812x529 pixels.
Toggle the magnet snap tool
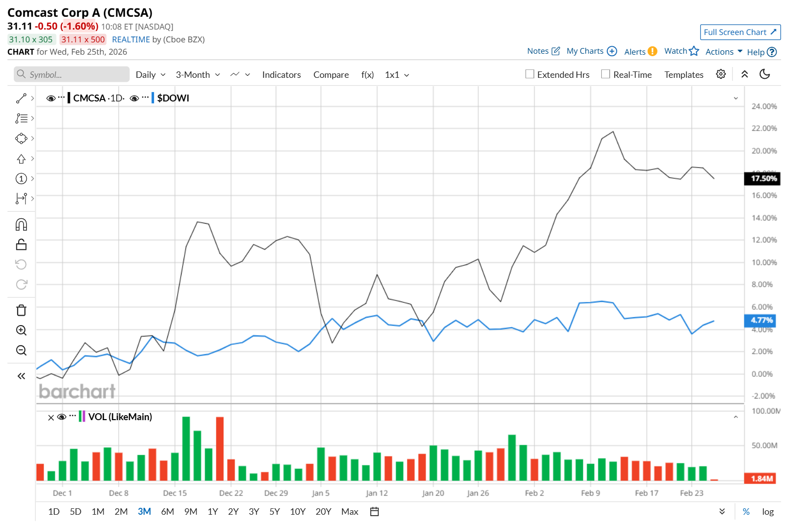click(21, 225)
